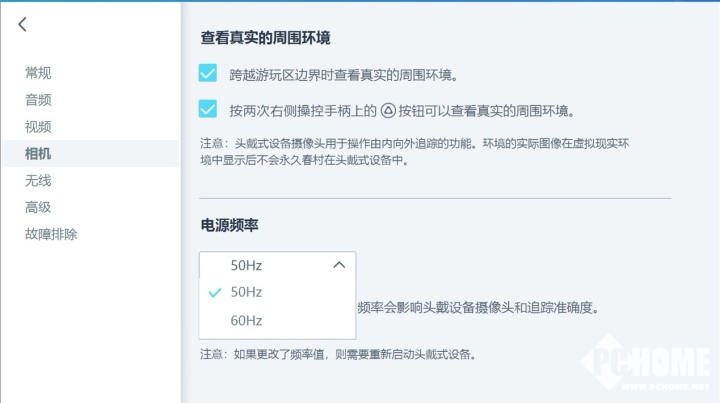The height and width of the screenshot is (403, 720).
Task: Open the 常规 settings section
Action: click(38, 73)
